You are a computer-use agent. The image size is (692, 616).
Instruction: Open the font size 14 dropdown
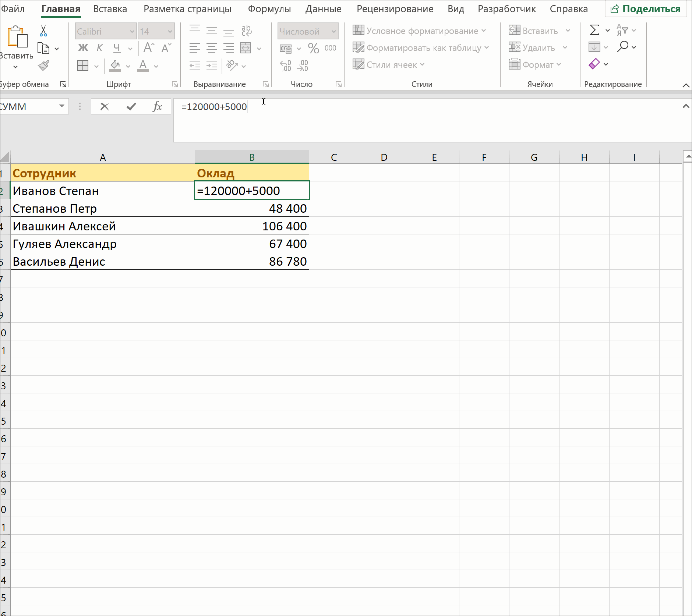(x=170, y=32)
